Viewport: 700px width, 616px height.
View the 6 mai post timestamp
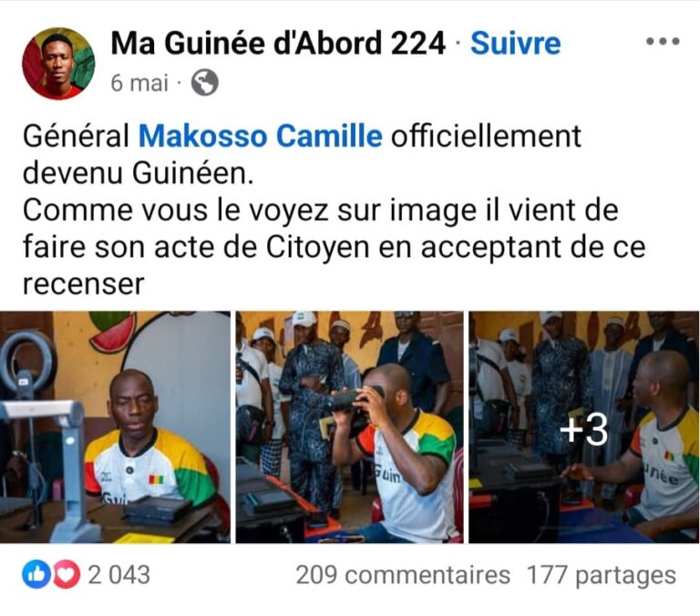139,83
